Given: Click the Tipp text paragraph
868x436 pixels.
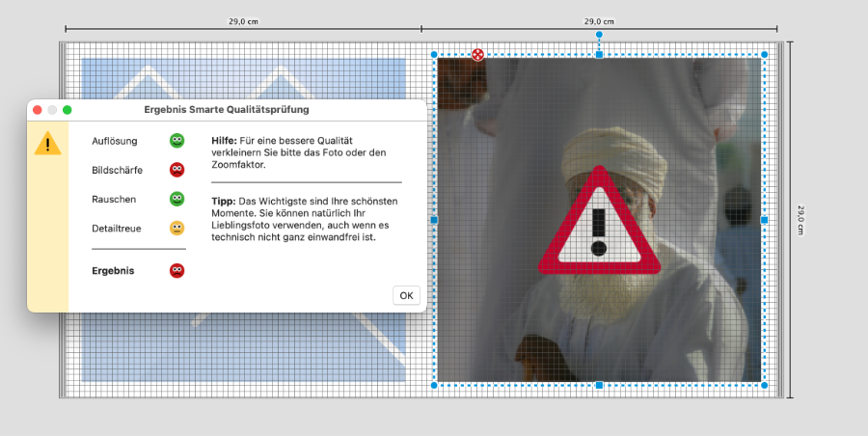Looking at the screenshot, I should pyautogui.click(x=305, y=219).
